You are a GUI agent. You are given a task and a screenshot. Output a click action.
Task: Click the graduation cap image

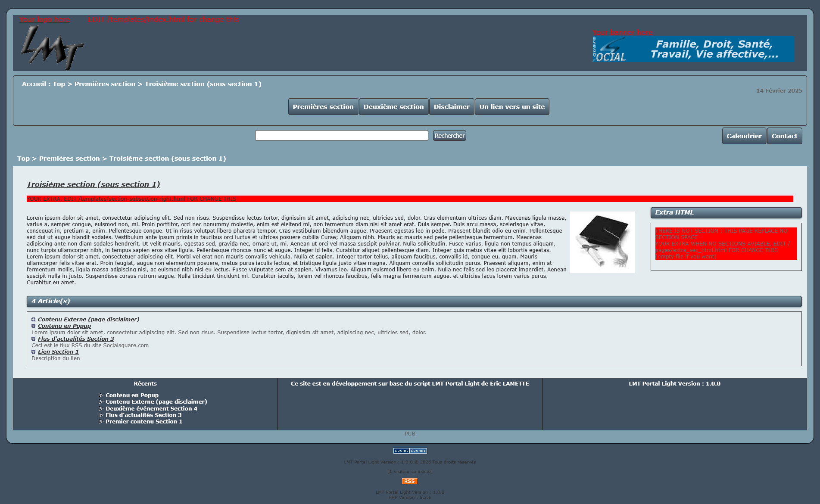(602, 242)
